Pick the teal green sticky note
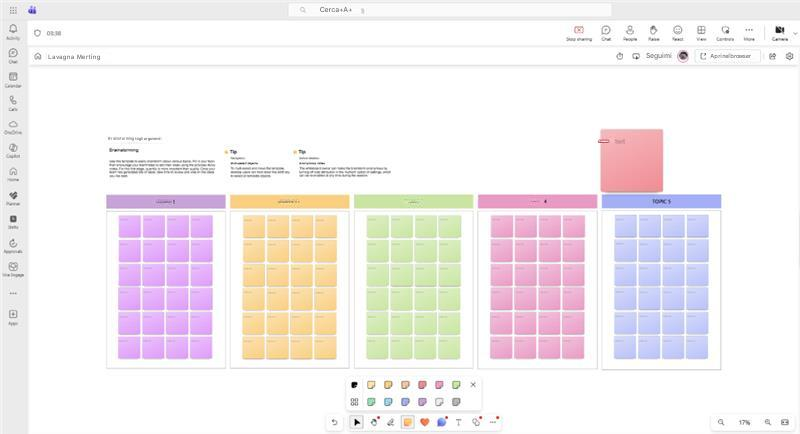The height and width of the screenshot is (434, 800). point(371,402)
